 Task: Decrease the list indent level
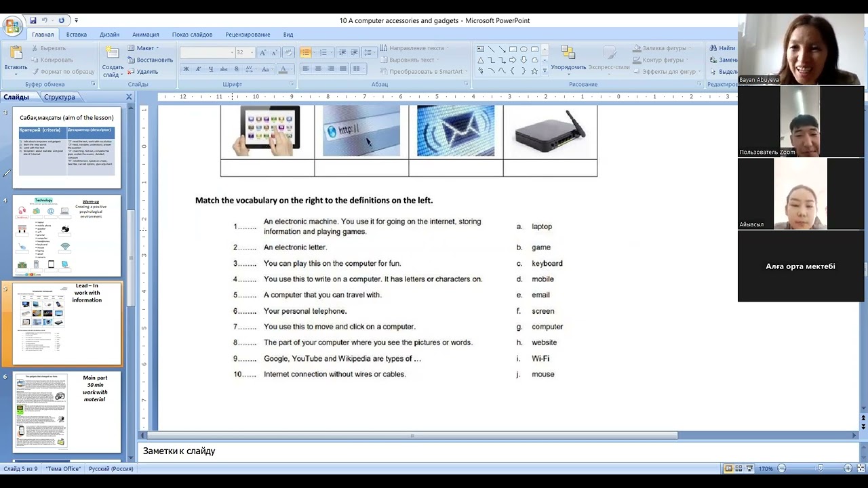[x=342, y=52]
